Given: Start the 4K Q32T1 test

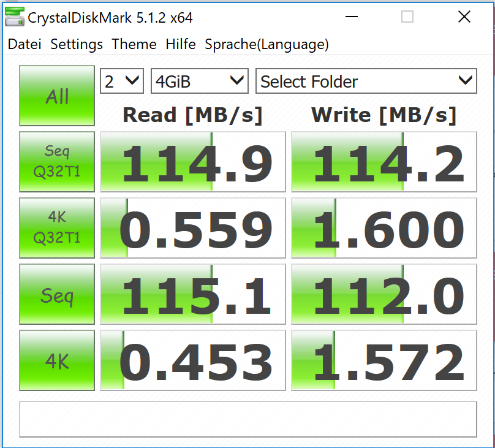Looking at the screenshot, I should [57, 228].
